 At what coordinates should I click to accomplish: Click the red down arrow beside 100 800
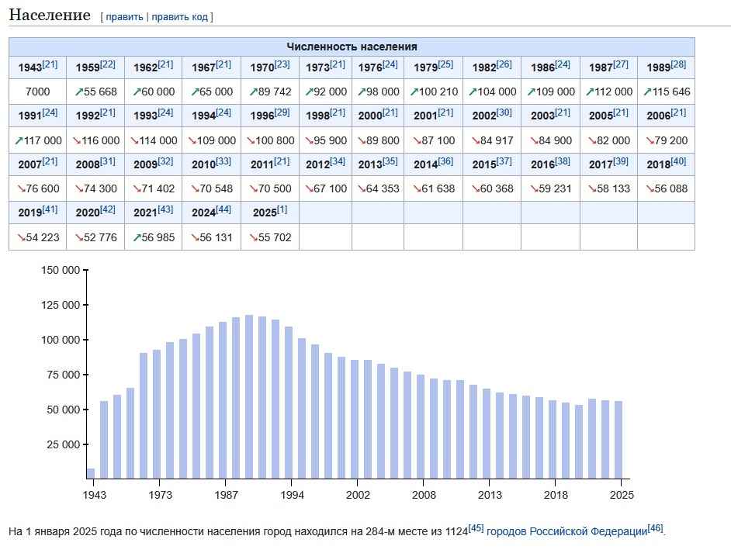pos(251,140)
